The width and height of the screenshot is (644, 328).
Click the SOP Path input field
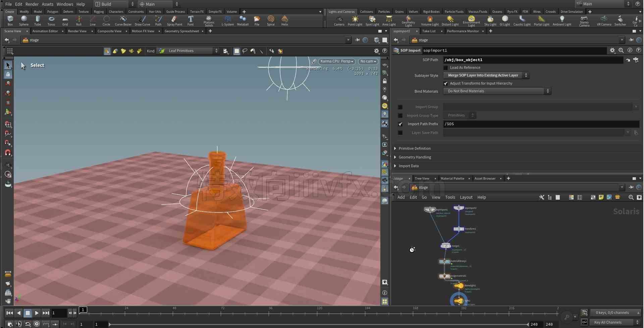[533, 60]
